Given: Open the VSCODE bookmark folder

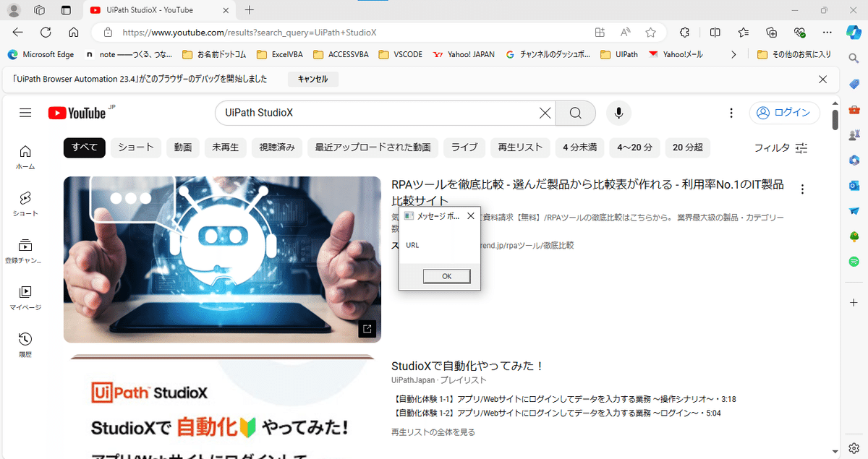Looking at the screenshot, I should (x=401, y=54).
